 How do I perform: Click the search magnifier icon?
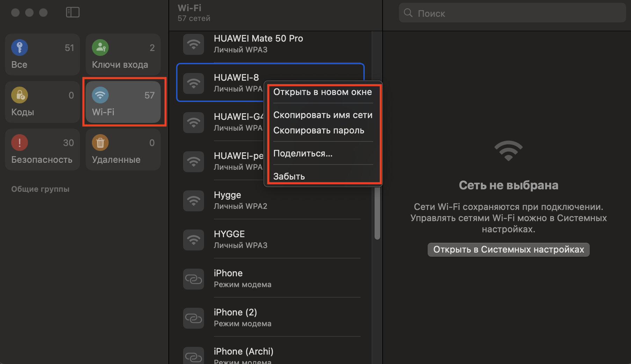[x=408, y=13]
